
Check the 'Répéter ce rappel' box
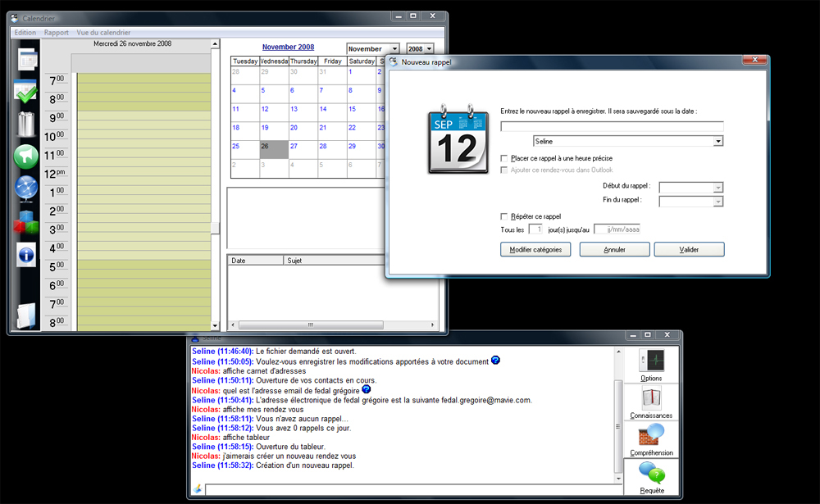click(x=504, y=216)
